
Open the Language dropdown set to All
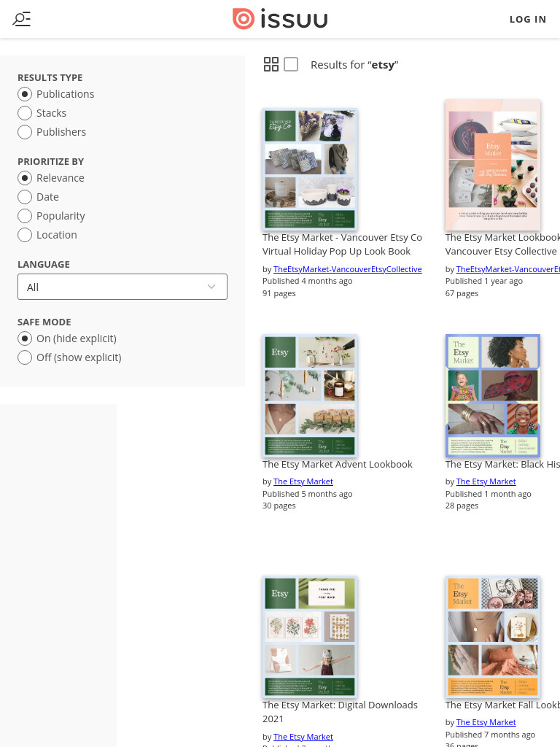pos(122,287)
